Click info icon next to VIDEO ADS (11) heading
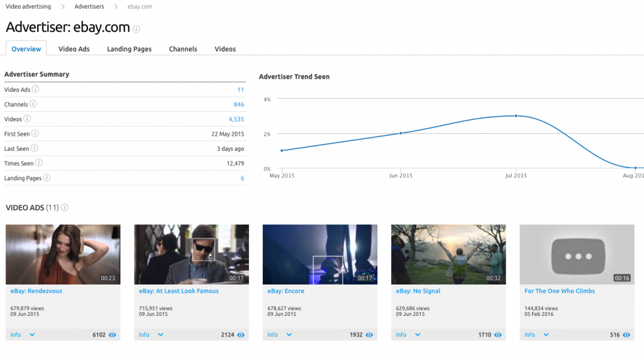Image resolution: width=644 pixels, height=353 pixels. coord(65,207)
